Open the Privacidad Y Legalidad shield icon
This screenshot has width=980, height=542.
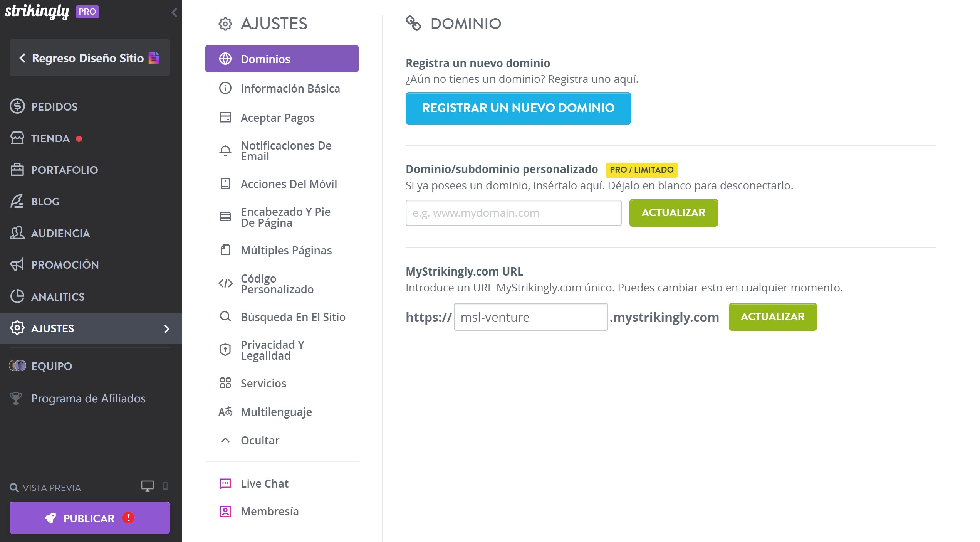tap(225, 350)
